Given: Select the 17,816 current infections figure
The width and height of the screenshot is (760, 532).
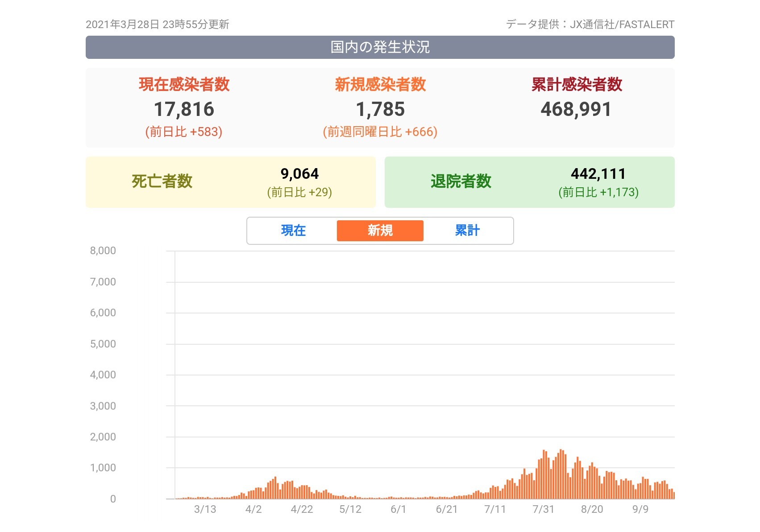Looking at the screenshot, I should click(x=184, y=109).
